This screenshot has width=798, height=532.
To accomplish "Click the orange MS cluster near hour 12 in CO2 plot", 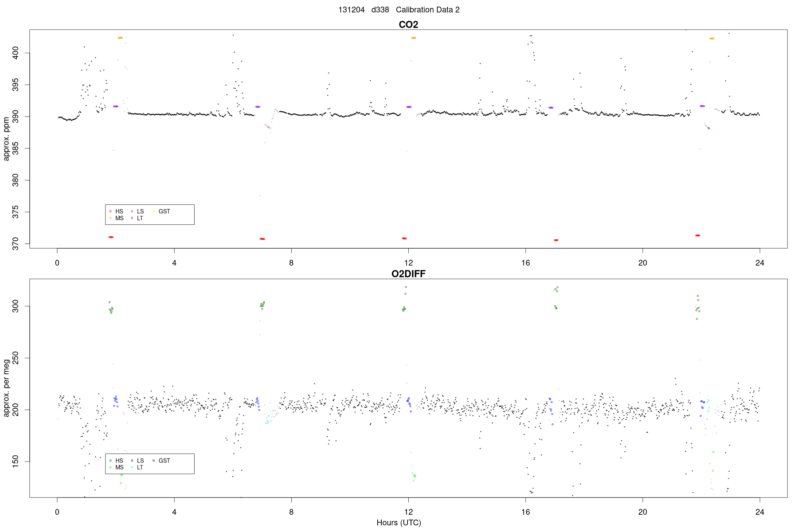I will pos(414,38).
